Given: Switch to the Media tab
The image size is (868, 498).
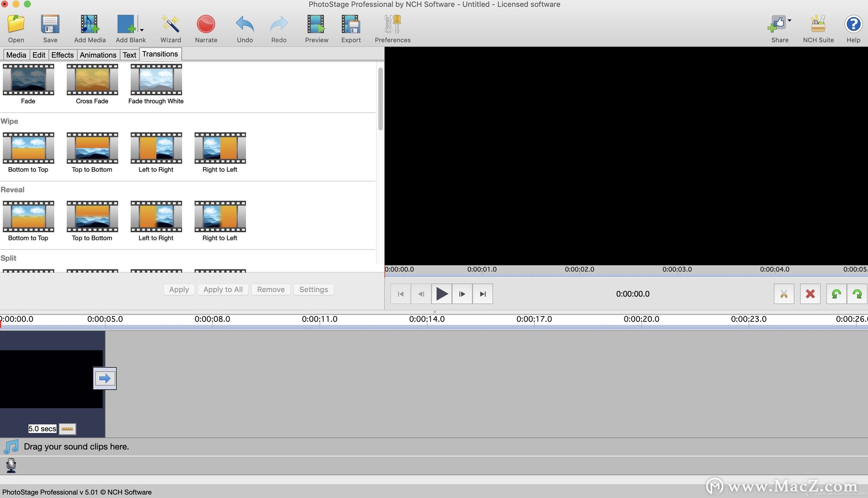Looking at the screenshot, I should (16, 55).
